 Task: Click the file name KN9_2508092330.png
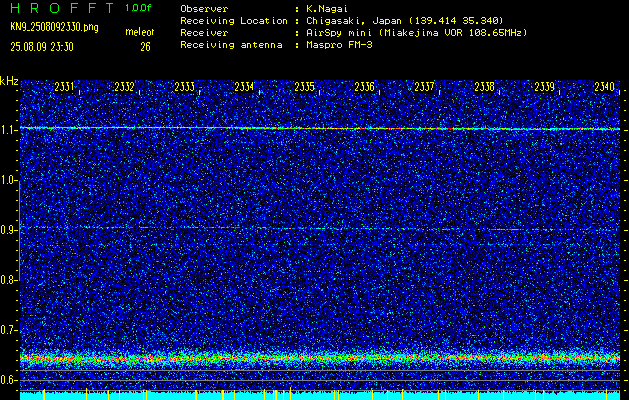pos(54,27)
